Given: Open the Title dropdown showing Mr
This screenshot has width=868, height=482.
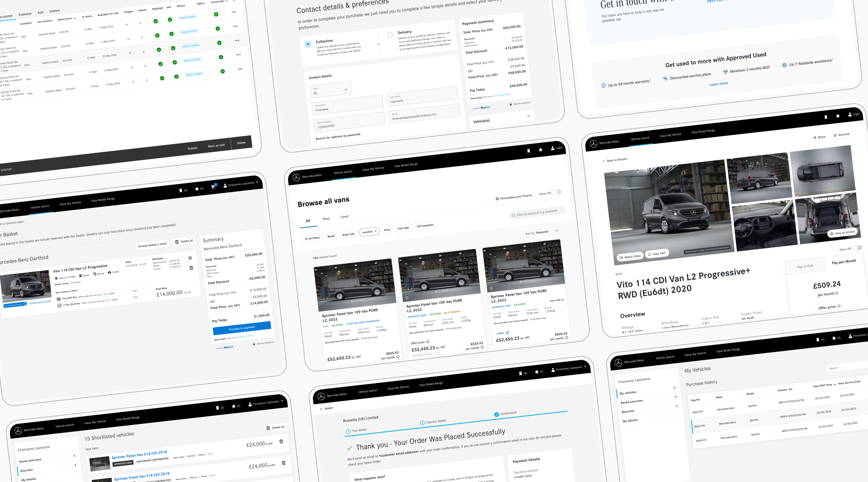Looking at the screenshot, I should pos(331,89).
